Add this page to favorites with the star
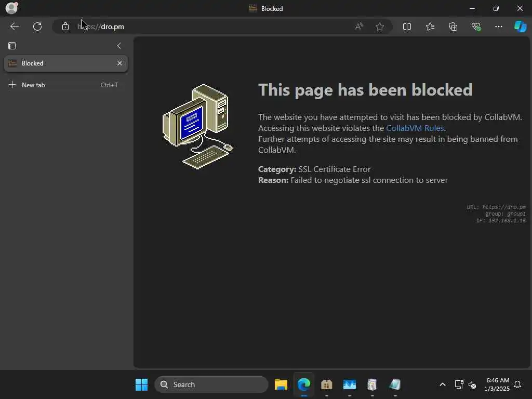 click(x=380, y=26)
